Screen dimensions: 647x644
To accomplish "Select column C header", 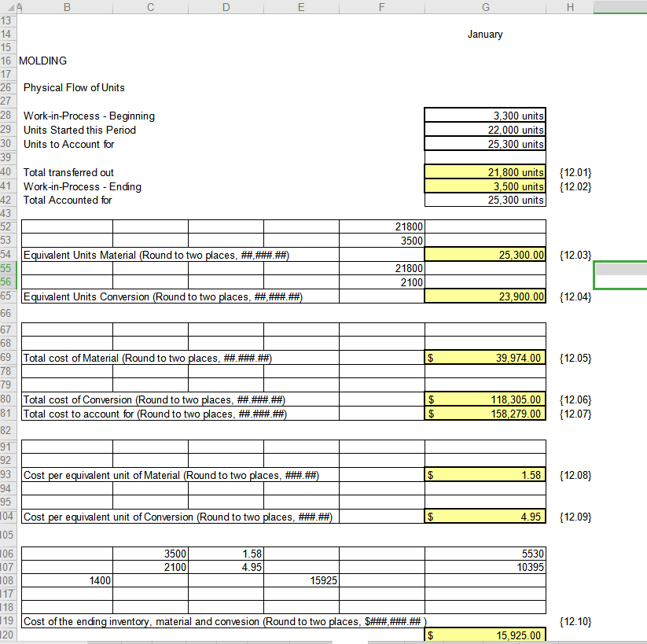I will [151, 7].
